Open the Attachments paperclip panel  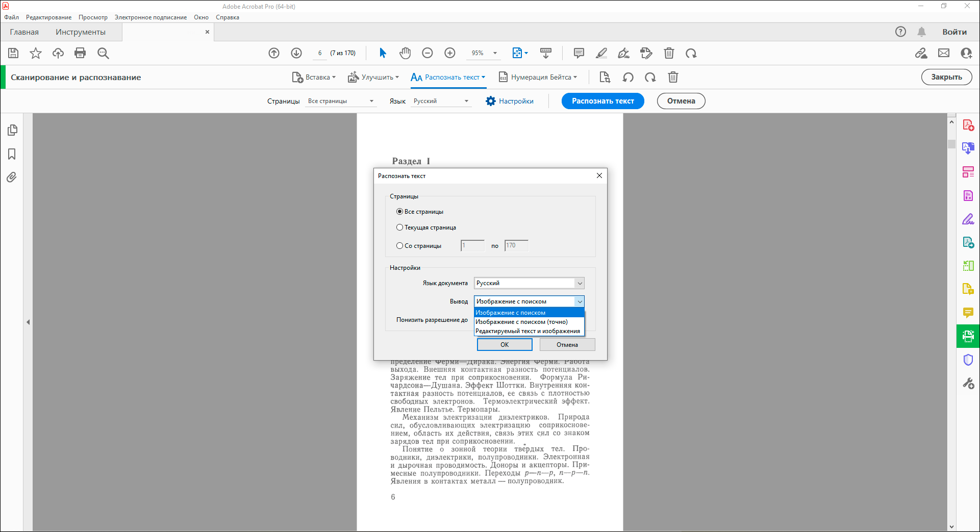point(12,178)
